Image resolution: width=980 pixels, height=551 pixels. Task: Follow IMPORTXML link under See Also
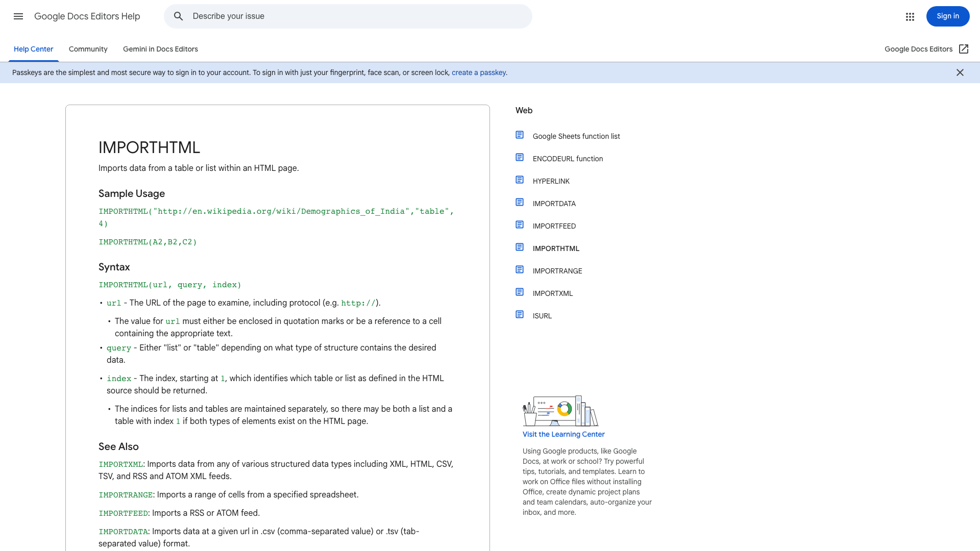pos(120,464)
